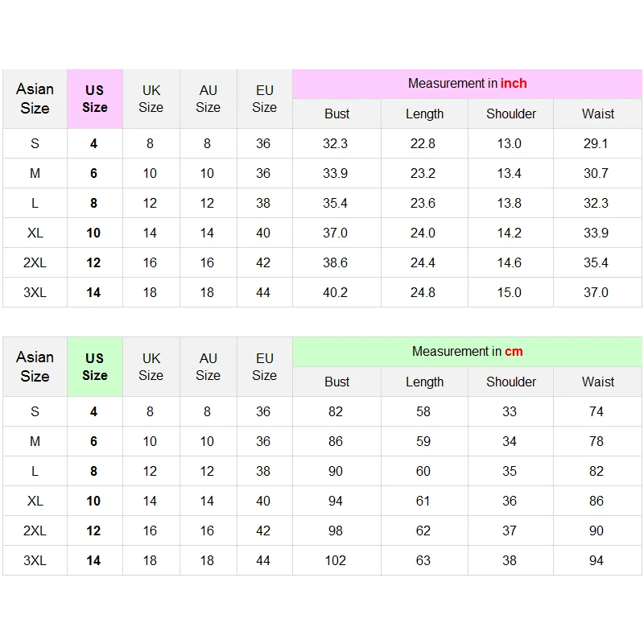Click 'Asian Size' header in the inch table
The height and width of the screenshot is (644, 644).
[x=35, y=98]
